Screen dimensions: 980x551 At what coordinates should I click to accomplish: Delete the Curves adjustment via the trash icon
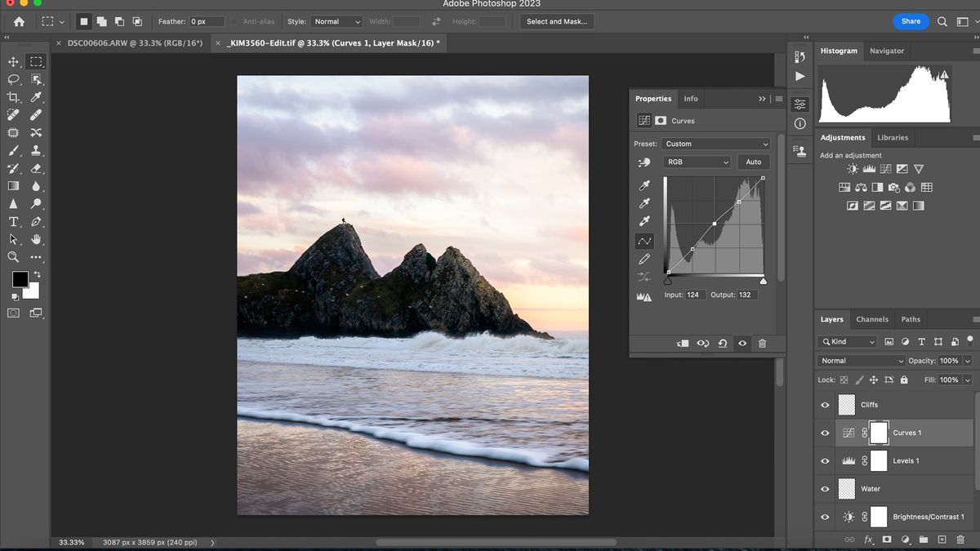pos(762,344)
